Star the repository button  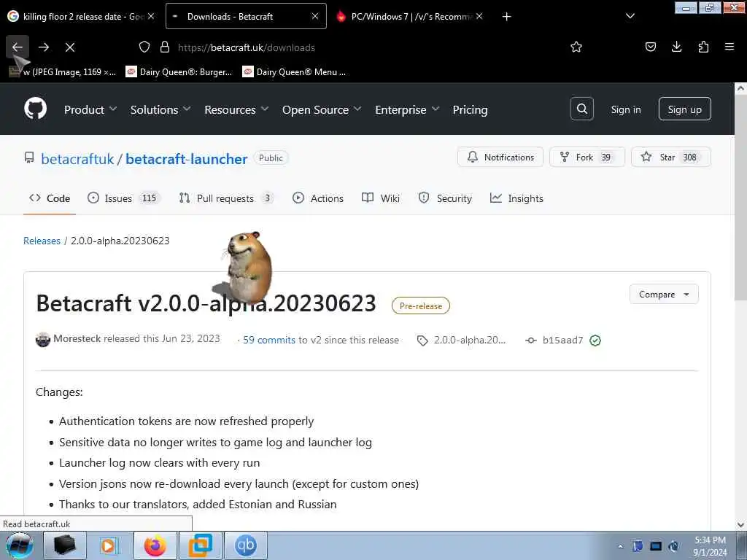671,157
